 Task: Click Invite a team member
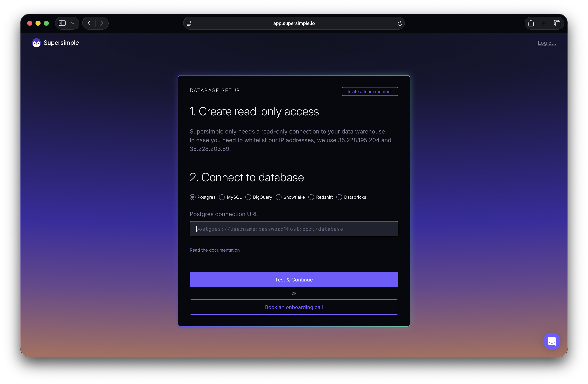coord(370,91)
